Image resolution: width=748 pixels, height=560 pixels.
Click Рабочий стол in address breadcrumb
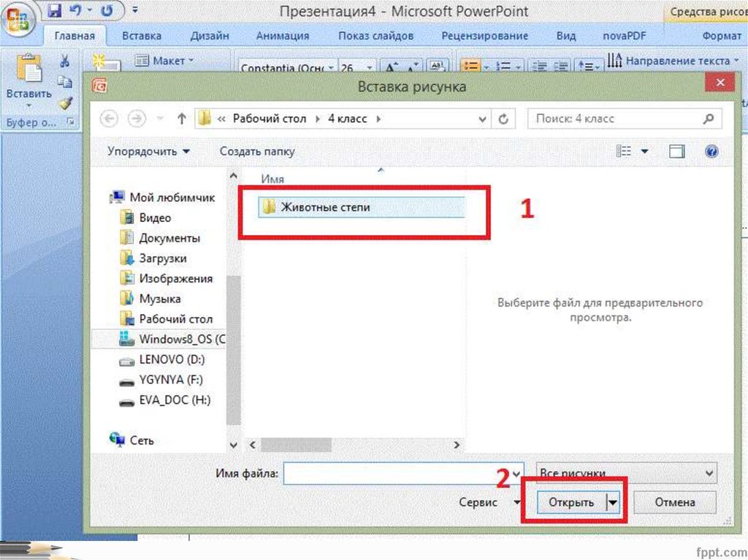(270, 119)
